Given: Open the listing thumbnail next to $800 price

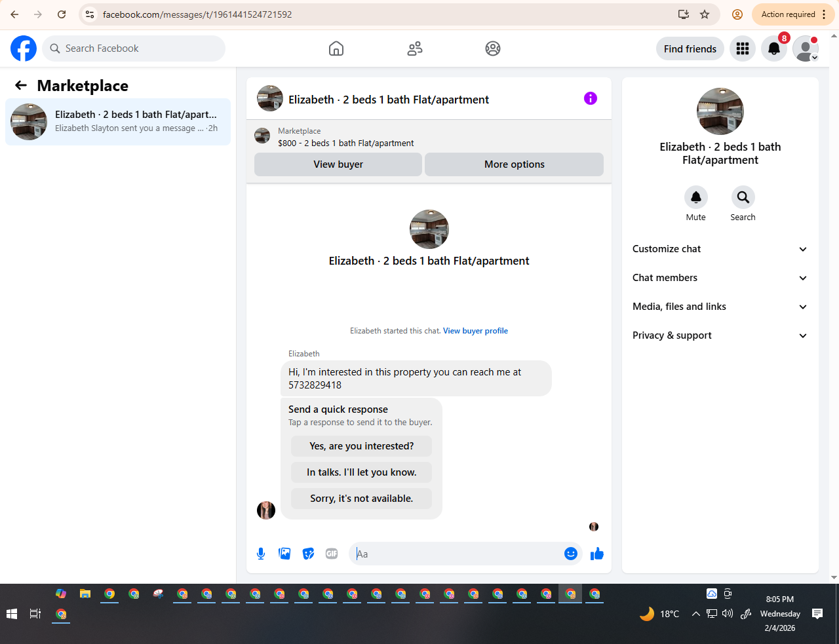Looking at the screenshot, I should pos(262,136).
